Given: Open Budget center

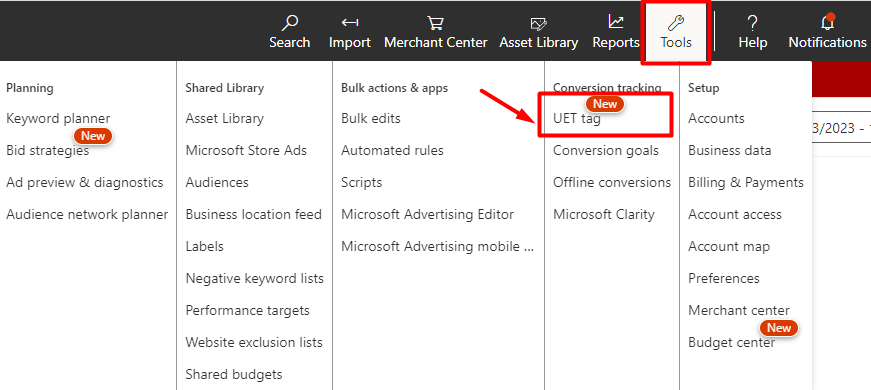Looking at the screenshot, I should coord(732,342).
